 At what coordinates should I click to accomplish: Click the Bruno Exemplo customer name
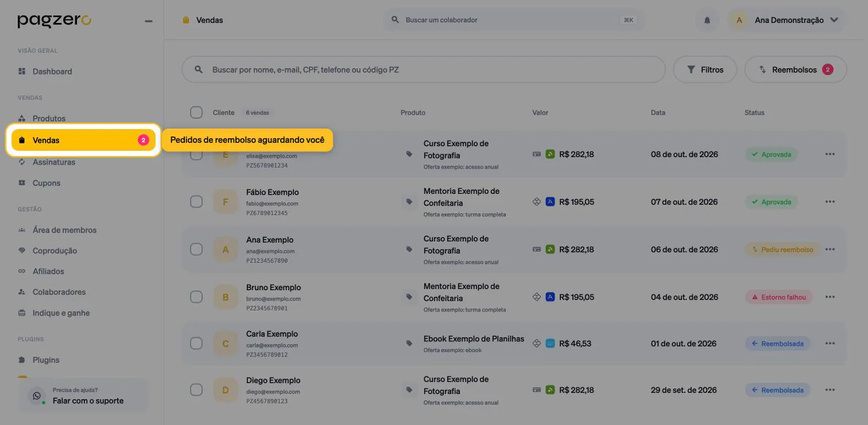[x=273, y=287]
